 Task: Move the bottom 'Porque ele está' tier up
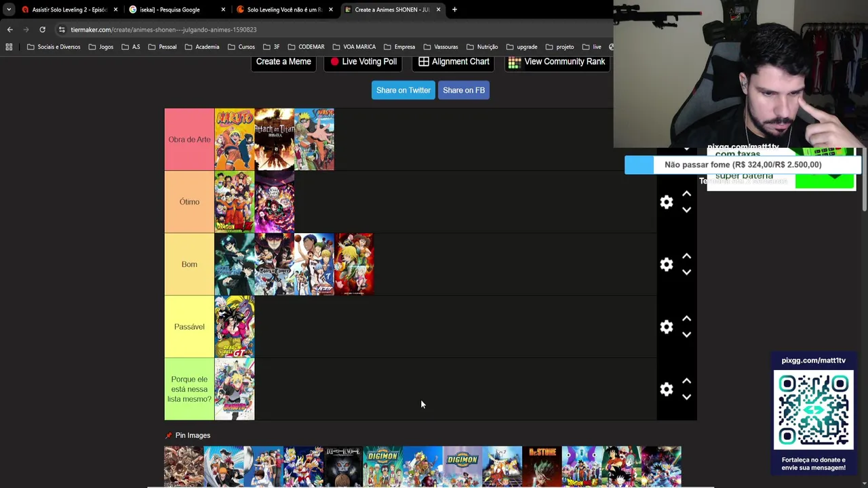(x=686, y=381)
